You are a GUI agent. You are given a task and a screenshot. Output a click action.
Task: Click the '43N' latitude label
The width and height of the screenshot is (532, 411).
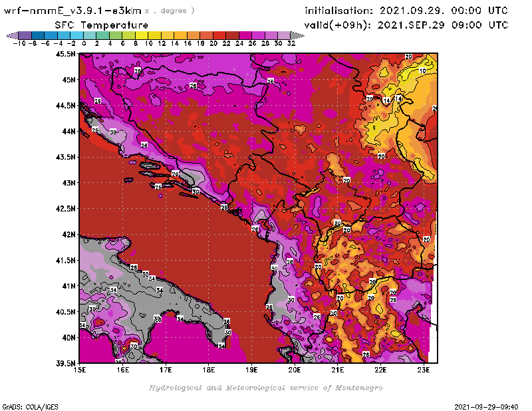68,183
